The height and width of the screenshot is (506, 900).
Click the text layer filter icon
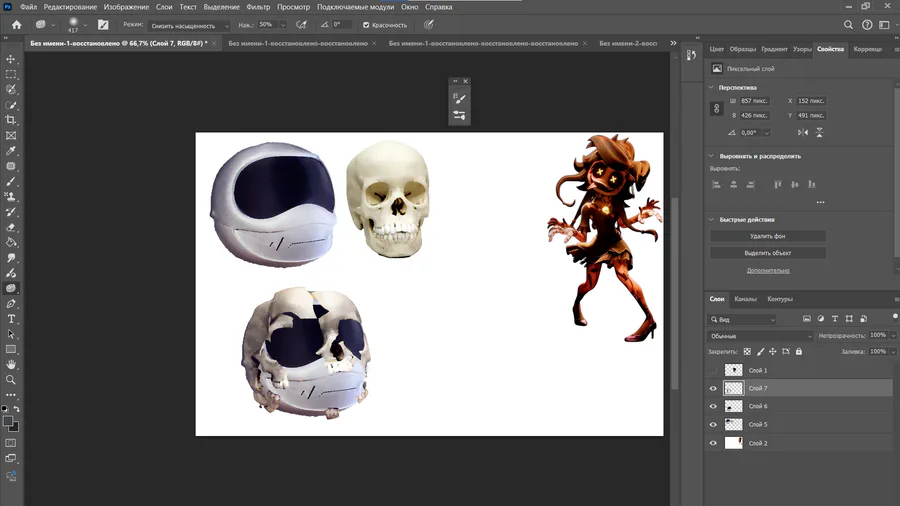click(x=833, y=319)
